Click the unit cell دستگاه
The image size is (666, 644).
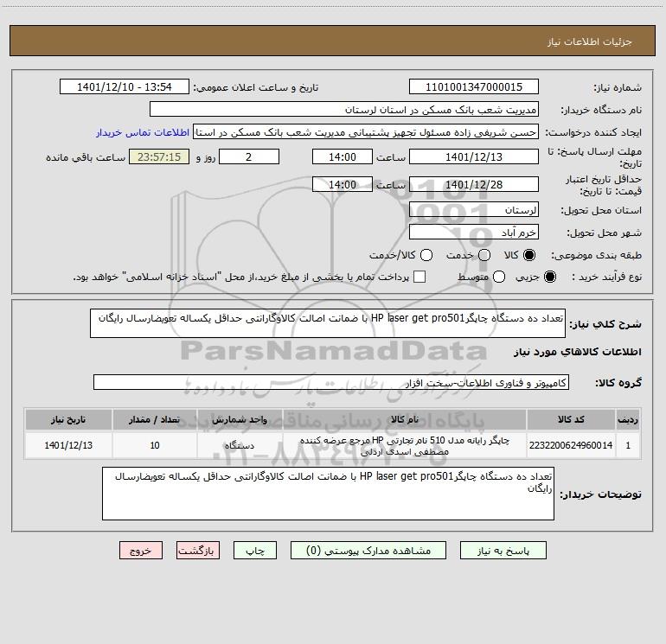240,445
